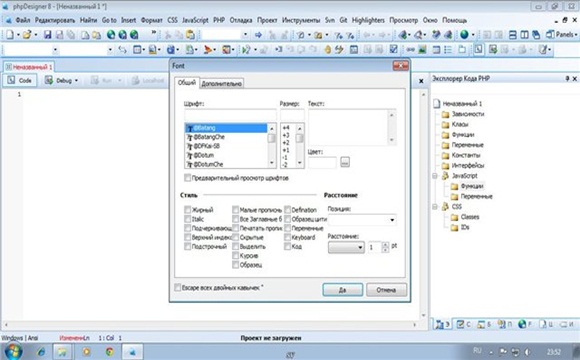Screen dimensions: 580x360
Task: Open the Debug dropdown arrow
Action: (77, 81)
